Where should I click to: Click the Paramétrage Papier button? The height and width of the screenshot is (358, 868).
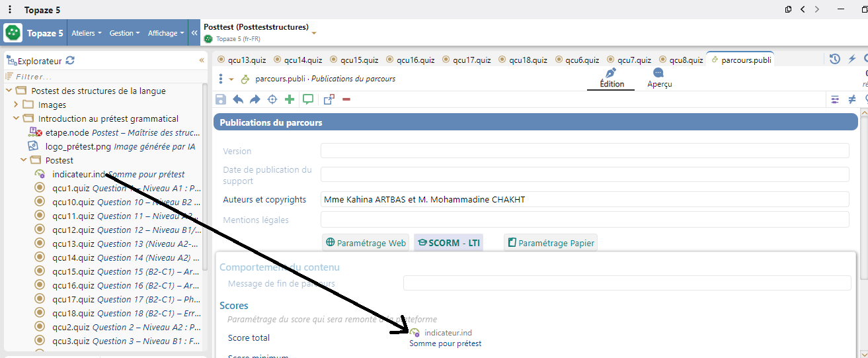[551, 243]
